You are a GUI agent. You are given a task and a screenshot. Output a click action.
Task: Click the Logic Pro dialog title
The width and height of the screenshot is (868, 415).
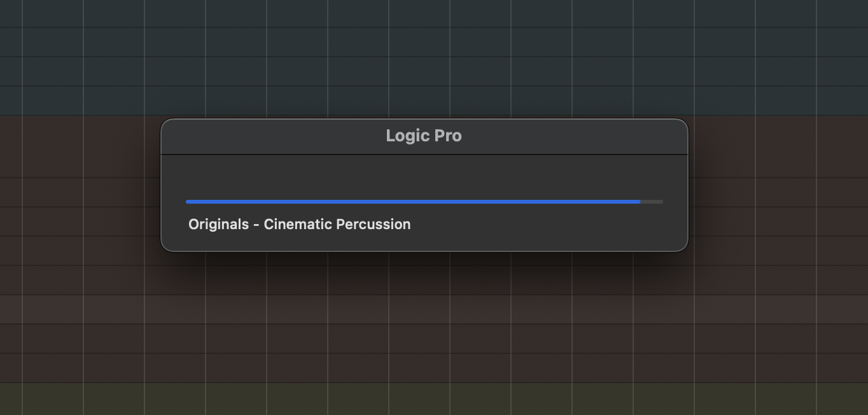tap(424, 136)
